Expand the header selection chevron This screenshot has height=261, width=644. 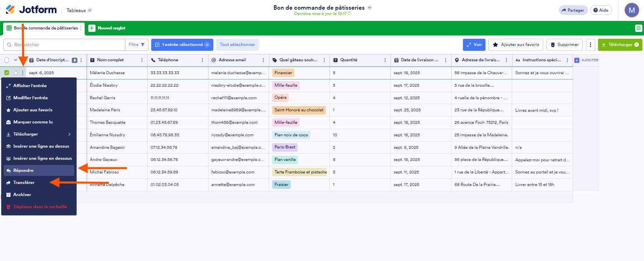click(16, 60)
